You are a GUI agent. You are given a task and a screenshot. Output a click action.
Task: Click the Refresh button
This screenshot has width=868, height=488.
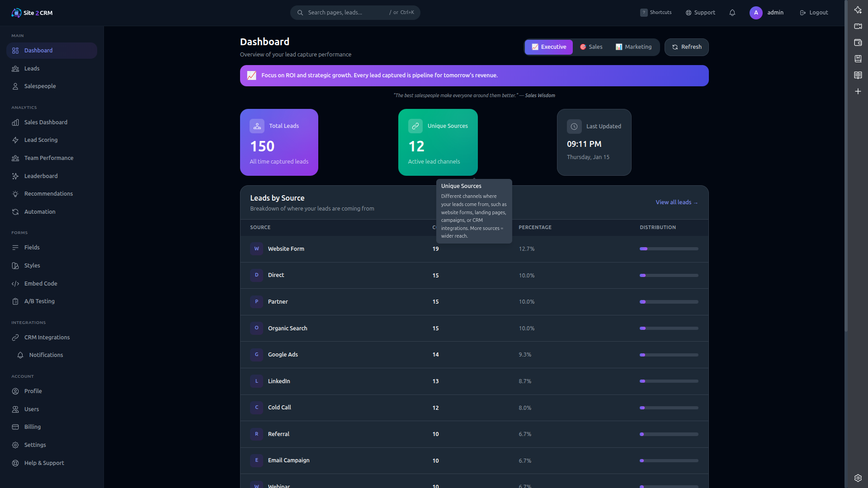tap(687, 47)
